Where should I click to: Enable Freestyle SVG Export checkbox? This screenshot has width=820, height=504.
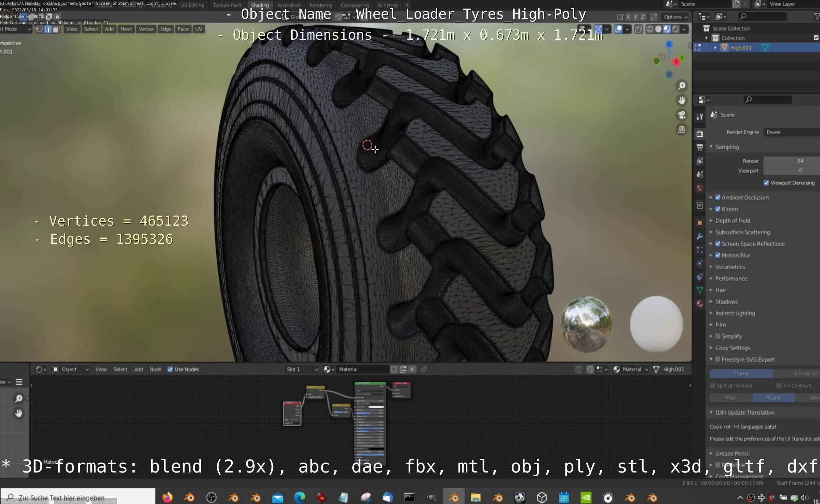718,360
